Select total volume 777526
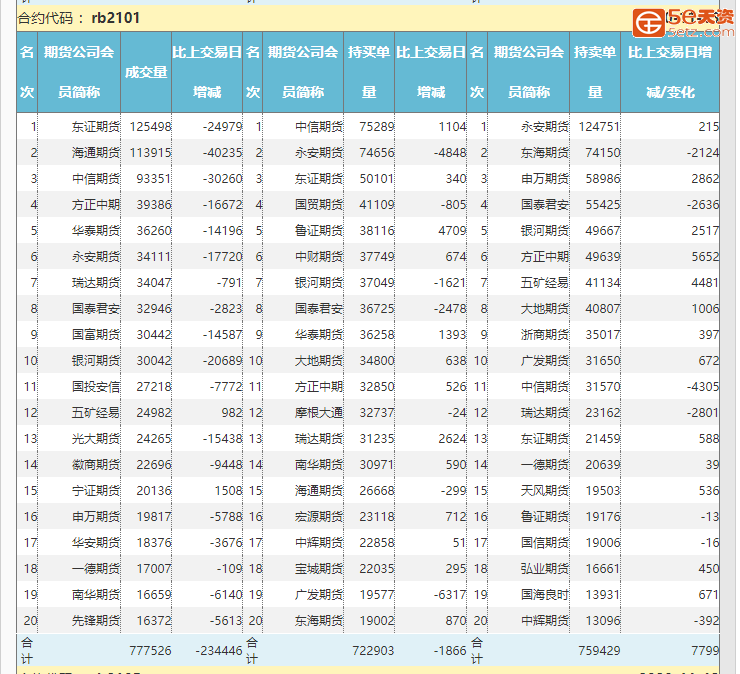Viewport: 740px width, 674px height. pyautogui.click(x=151, y=650)
